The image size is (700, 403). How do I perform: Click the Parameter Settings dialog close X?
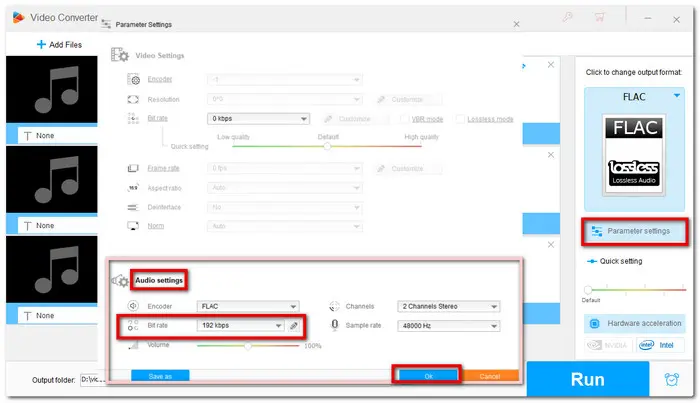pos(517,24)
